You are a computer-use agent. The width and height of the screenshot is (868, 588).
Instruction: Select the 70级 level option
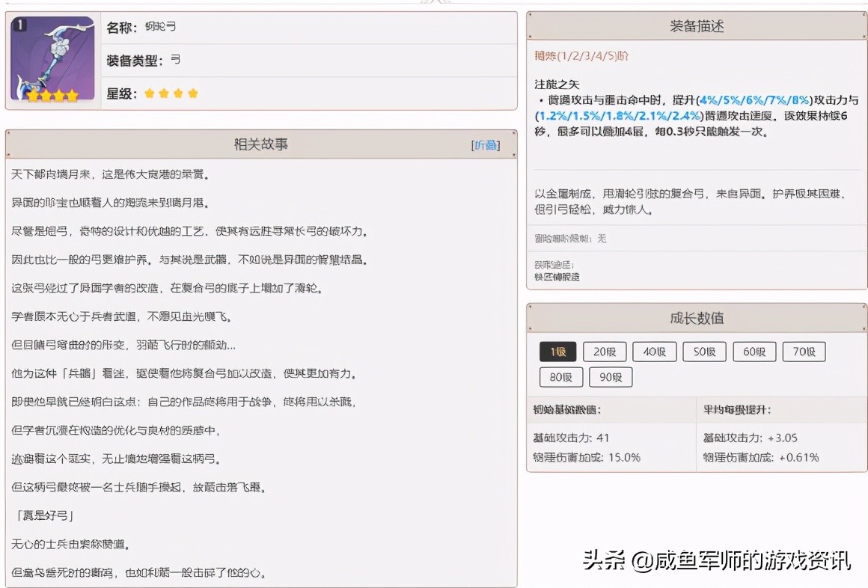click(x=804, y=351)
